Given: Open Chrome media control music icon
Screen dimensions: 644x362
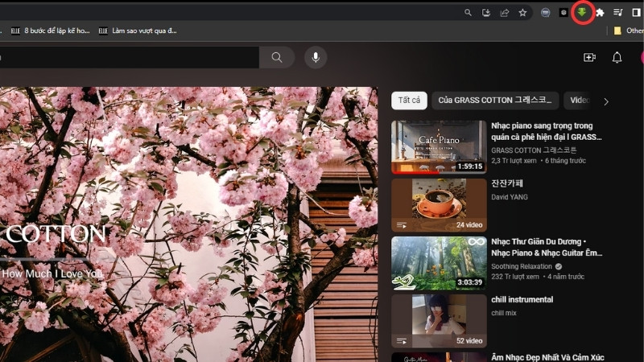Looking at the screenshot, I should 618,12.
